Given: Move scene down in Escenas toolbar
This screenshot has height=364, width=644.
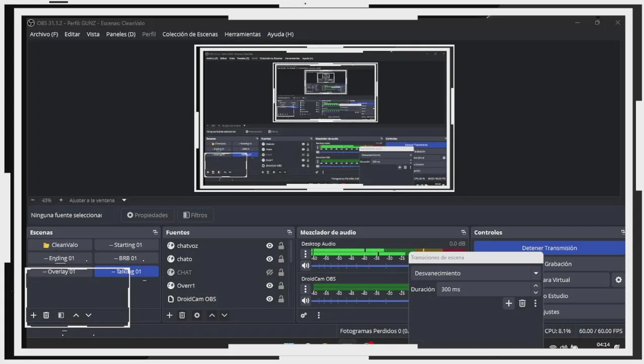Looking at the screenshot, I should click(88, 315).
